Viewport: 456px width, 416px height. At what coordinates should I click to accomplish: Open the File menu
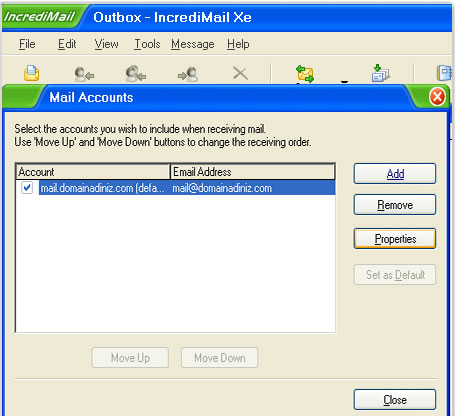tap(27, 44)
